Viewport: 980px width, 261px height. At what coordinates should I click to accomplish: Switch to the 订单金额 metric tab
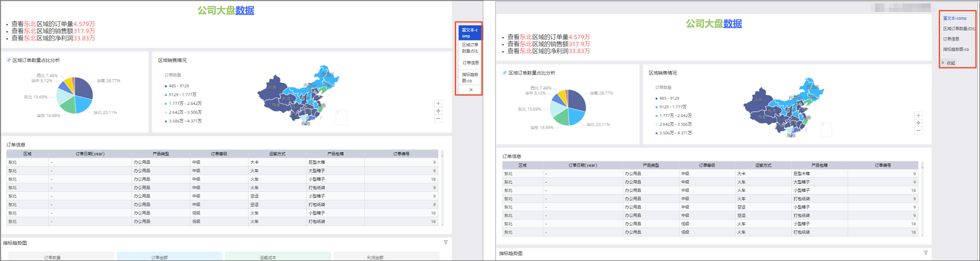pos(170,256)
